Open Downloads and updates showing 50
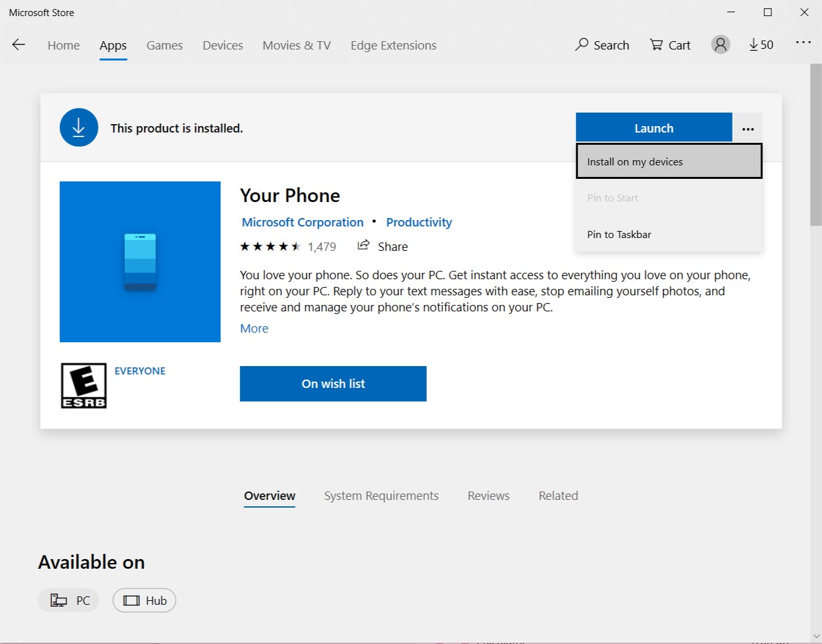The image size is (822, 644). coord(761,45)
